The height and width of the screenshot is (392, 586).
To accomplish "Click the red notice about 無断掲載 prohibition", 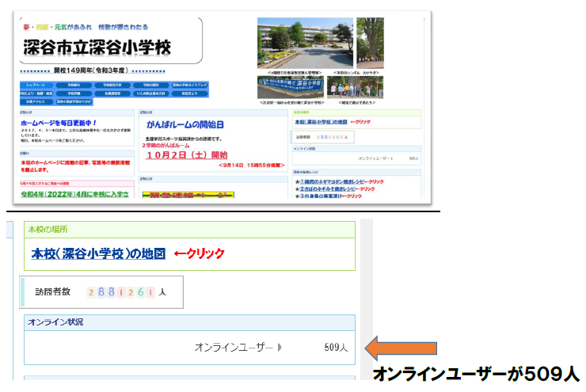I will (75, 166).
